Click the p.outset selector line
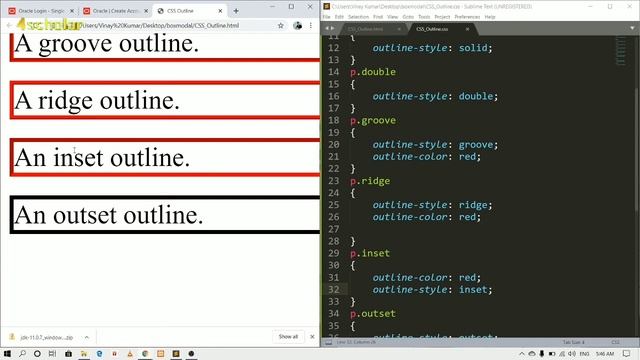This screenshot has width=640, height=360. tap(373, 313)
